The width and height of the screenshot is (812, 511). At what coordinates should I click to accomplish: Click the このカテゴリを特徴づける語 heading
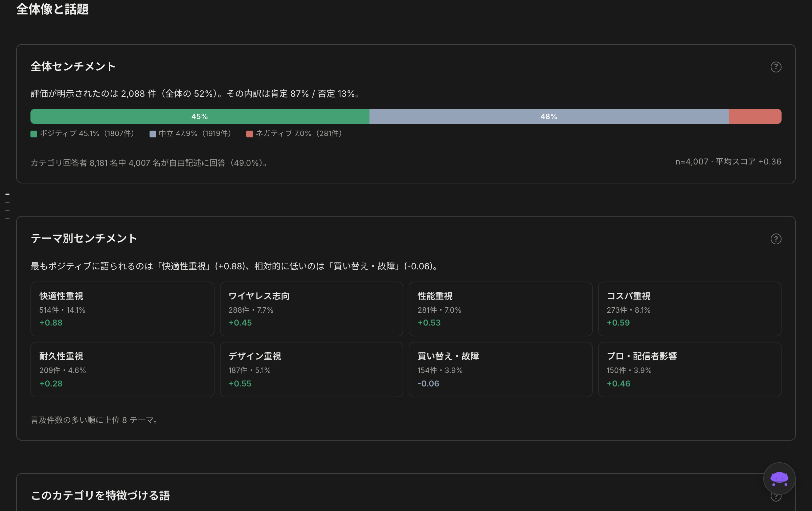(x=100, y=495)
